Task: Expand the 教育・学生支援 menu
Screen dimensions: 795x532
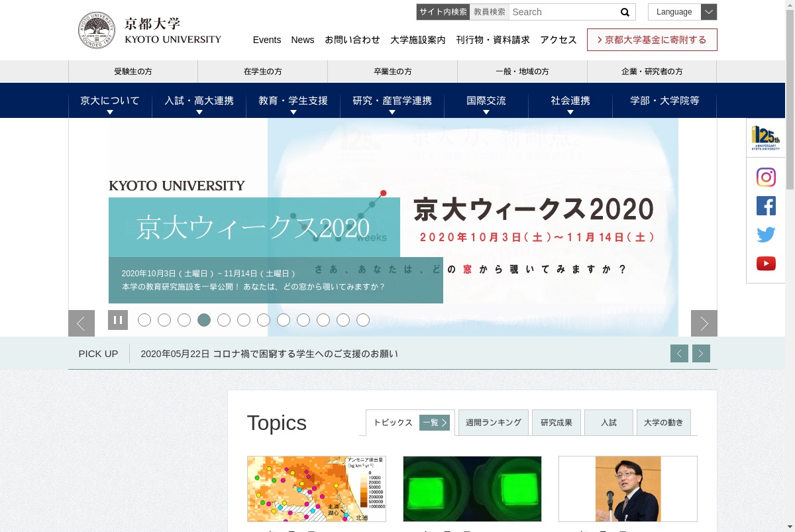Action: (x=293, y=101)
